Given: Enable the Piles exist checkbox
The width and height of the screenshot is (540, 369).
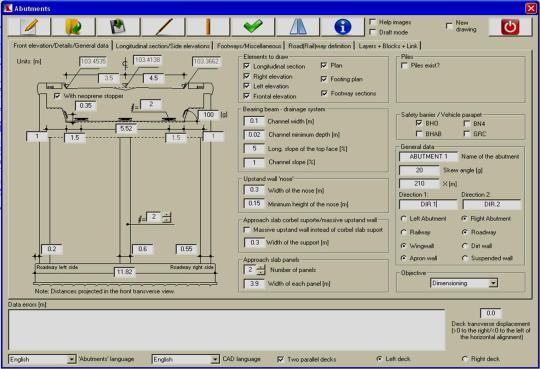Looking at the screenshot, I should click(x=404, y=65).
